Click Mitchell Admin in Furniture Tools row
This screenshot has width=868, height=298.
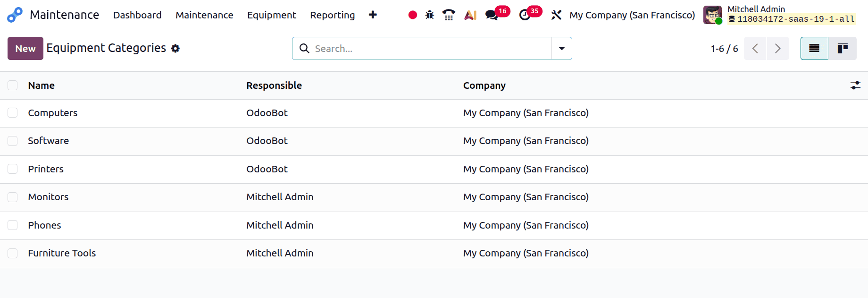(280, 253)
